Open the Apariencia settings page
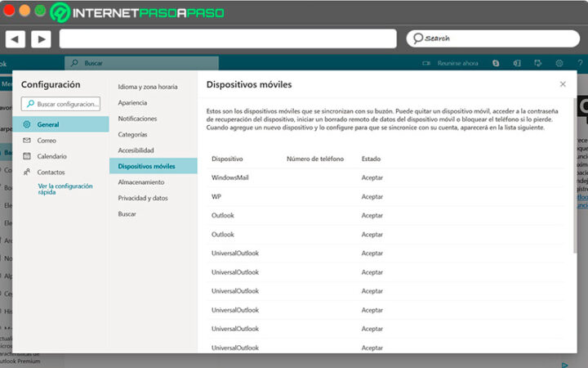 (x=132, y=102)
